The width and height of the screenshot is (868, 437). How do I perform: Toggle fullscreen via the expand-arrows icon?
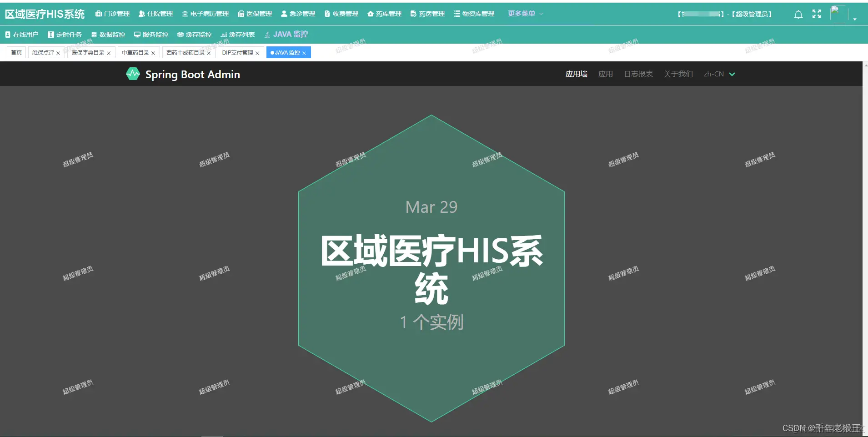(816, 14)
